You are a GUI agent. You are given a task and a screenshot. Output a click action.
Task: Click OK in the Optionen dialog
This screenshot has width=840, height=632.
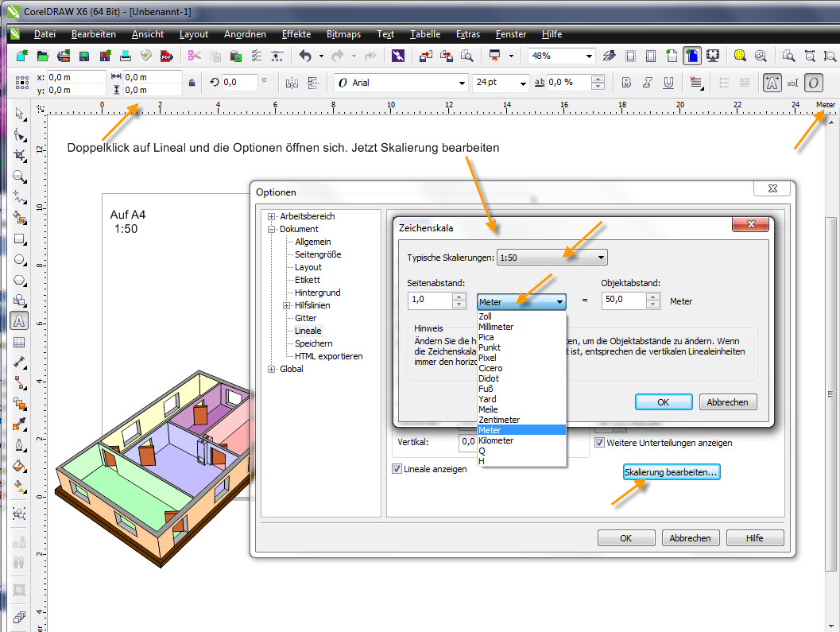(x=626, y=537)
